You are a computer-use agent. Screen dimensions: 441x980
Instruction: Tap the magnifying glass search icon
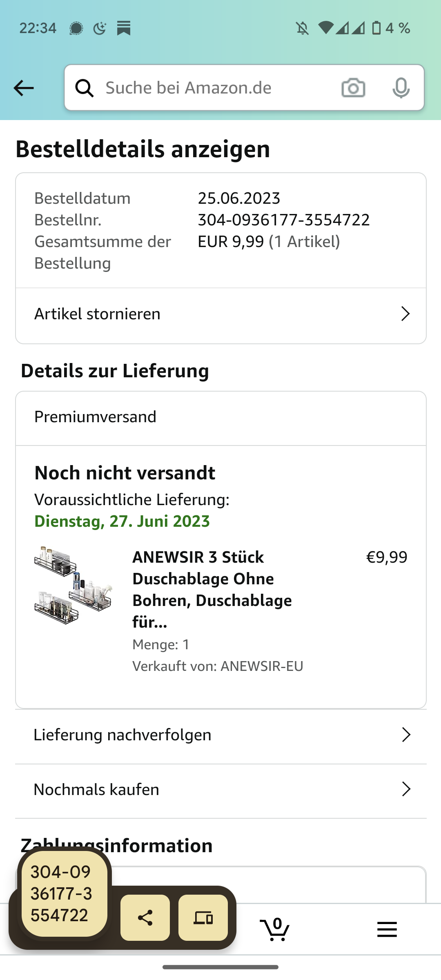tap(85, 88)
